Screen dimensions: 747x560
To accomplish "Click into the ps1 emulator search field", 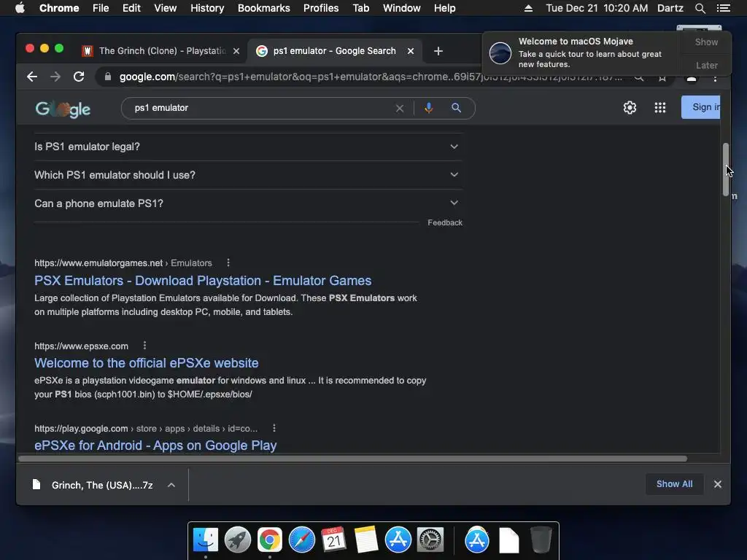I will (x=262, y=108).
